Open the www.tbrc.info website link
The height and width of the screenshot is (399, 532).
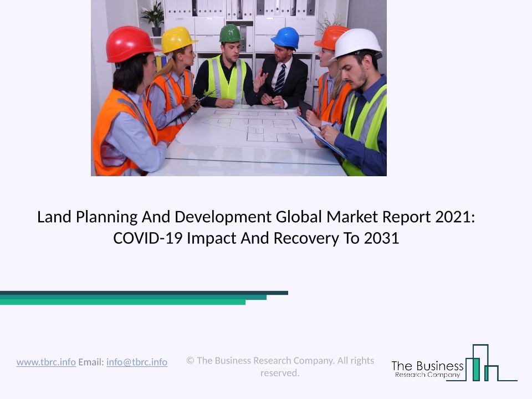(46, 362)
